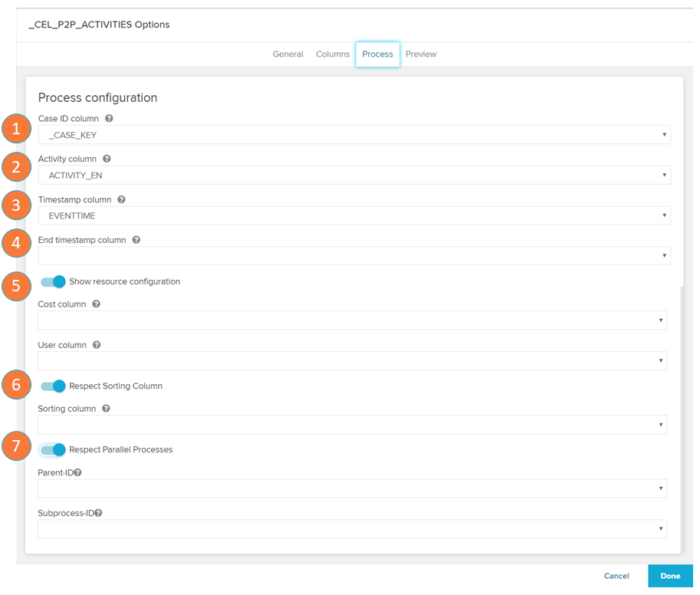
Task: Click Cancel to discard changes
Action: (616, 576)
